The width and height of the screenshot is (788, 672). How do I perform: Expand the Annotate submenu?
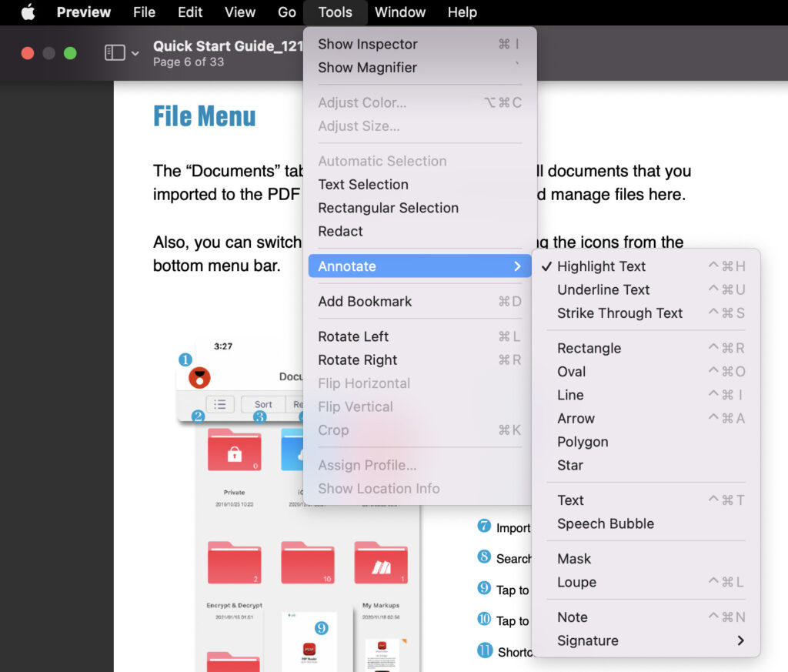[419, 266]
